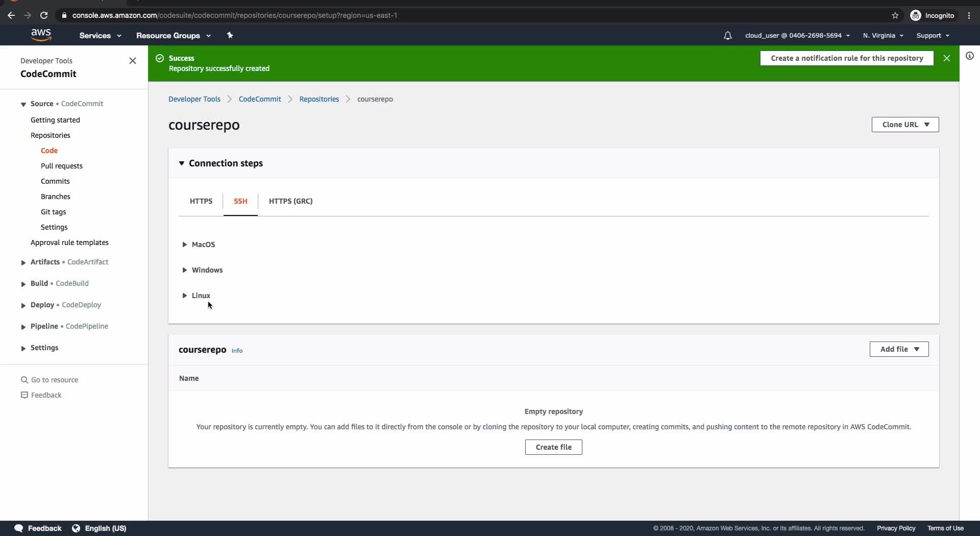
Task: Open Approval rule templates
Action: pos(69,242)
